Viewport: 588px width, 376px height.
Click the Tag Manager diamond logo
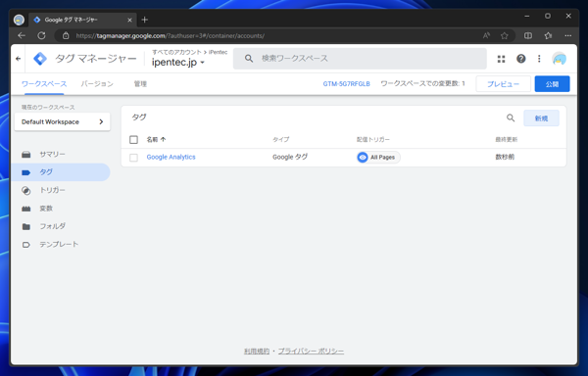pyautogui.click(x=40, y=59)
